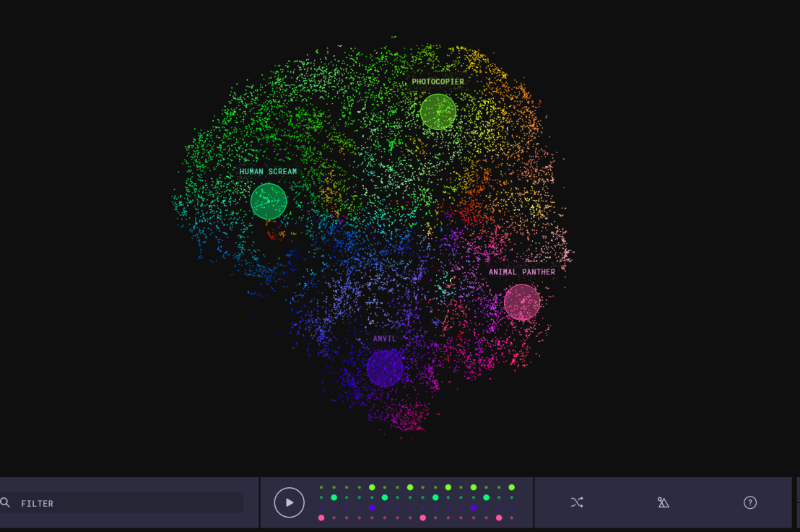Click the PHOTOCOPIER label text
The height and width of the screenshot is (532, 800).
tap(437, 82)
